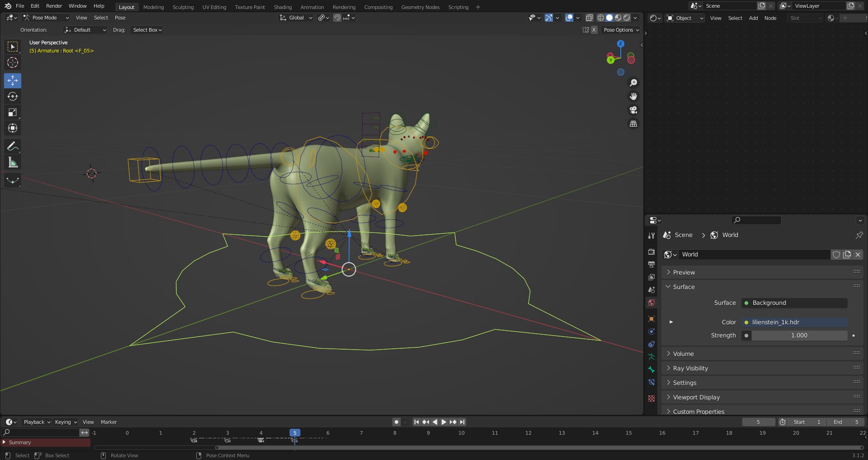Viewport: 868px width, 460px height.
Task: Switch to the Animation workspace tab
Action: click(312, 7)
